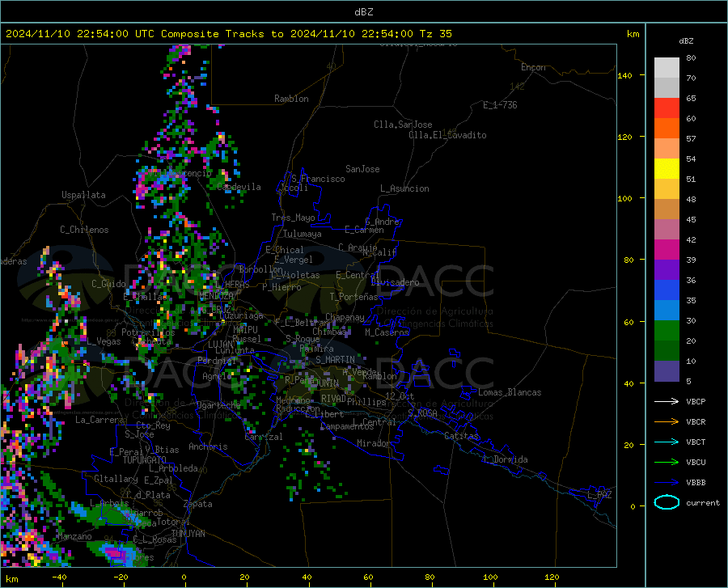Click the green 20 dBZ color swatch

(667, 331)
